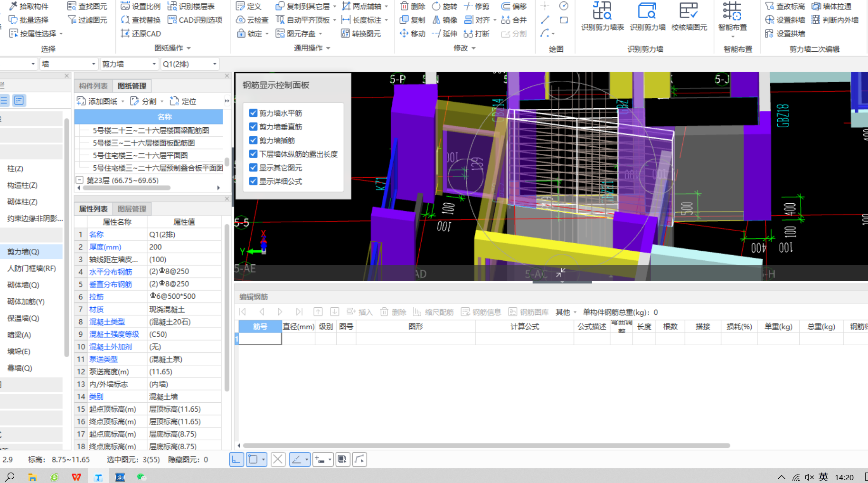Click the 镜像 mirror tool
Screen dimensions: 868x483
click(444, 20)
